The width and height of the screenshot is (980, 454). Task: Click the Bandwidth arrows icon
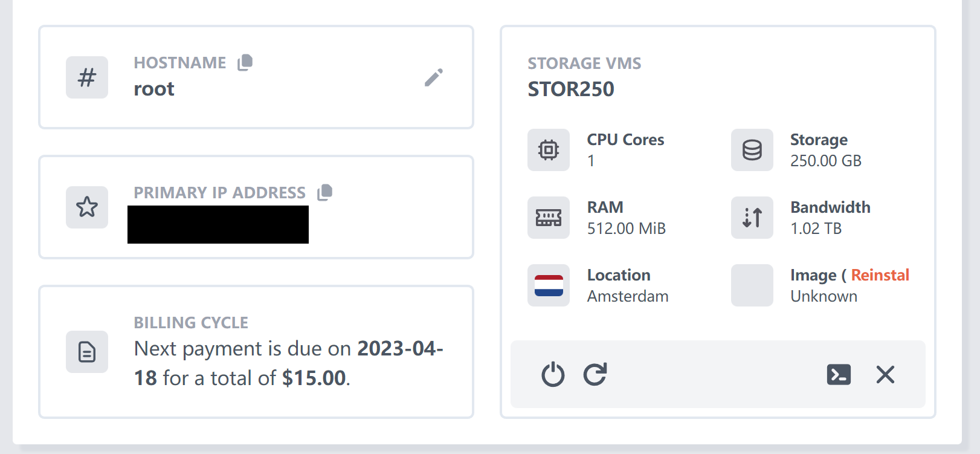(x=752, y=218)
